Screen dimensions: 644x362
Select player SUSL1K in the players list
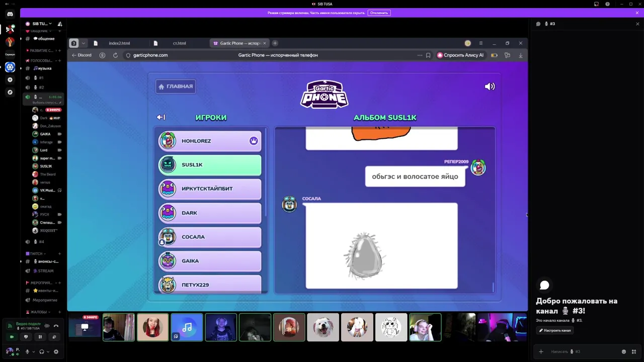pyautogui.click(x=210, y=164)
